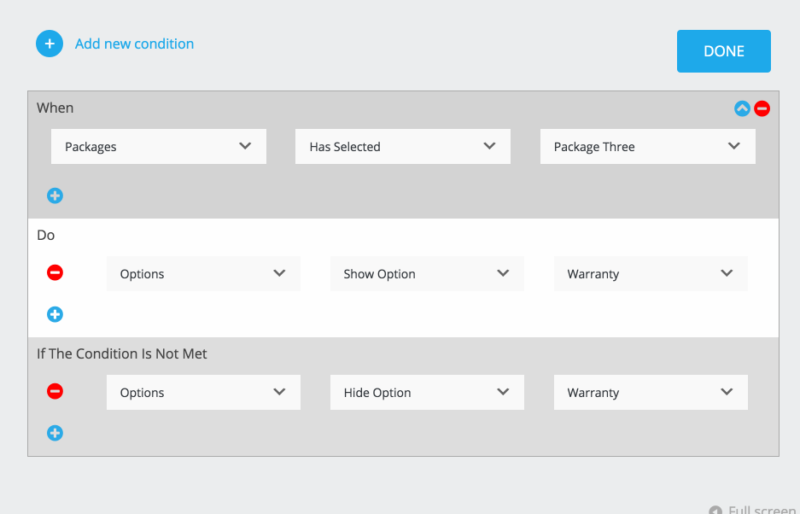This screenshot has height=514, width=800.
Task: Add another Do action with the blue plus icon
Action: (55, 314)
